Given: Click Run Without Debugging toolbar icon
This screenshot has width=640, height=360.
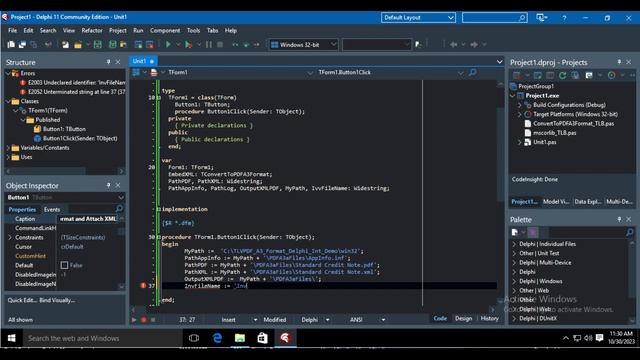Looking at the screenshot, I should tap(188, 44).
